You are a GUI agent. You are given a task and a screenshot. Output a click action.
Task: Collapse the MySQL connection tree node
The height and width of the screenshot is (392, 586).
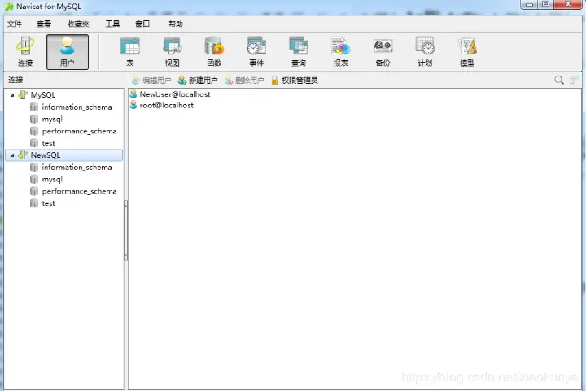click(12, 95)
